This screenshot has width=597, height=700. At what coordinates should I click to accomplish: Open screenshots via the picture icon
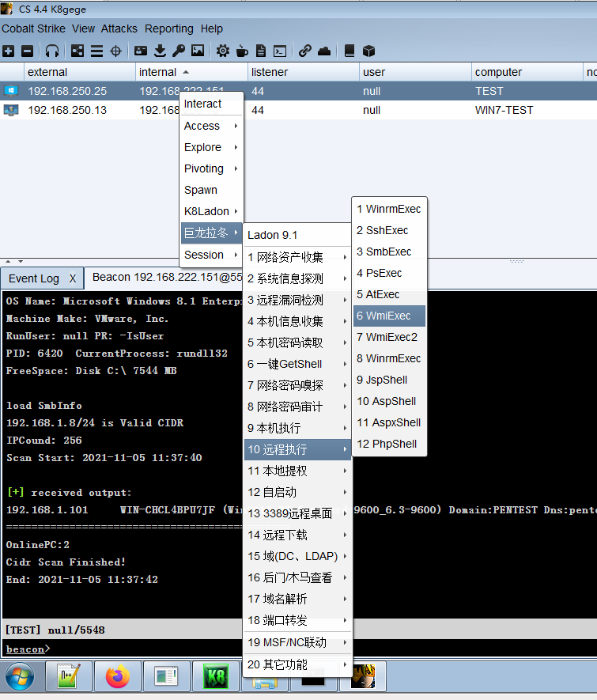tap(198, 51)
